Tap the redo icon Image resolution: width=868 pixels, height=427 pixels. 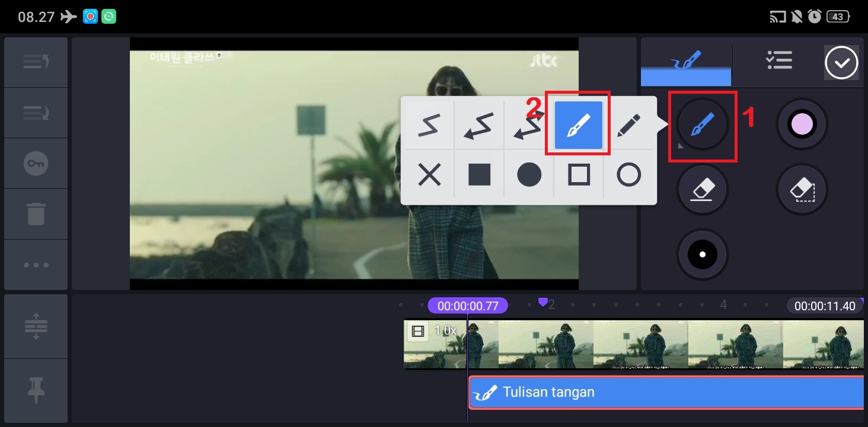coord(36,113)
